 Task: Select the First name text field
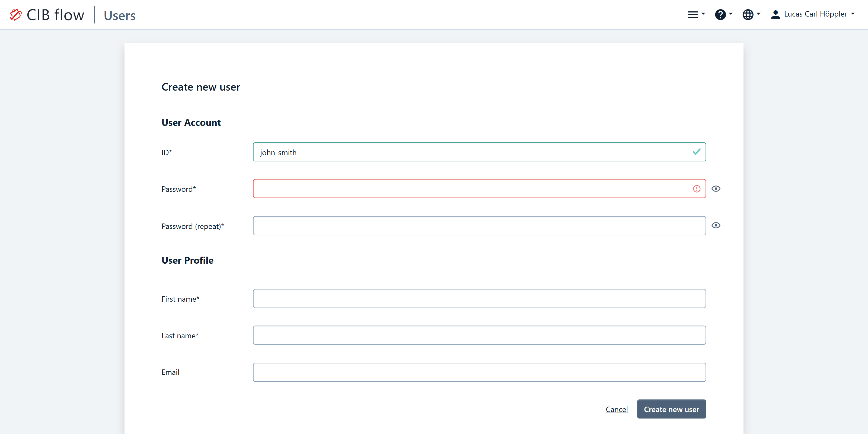pos(478,299)
